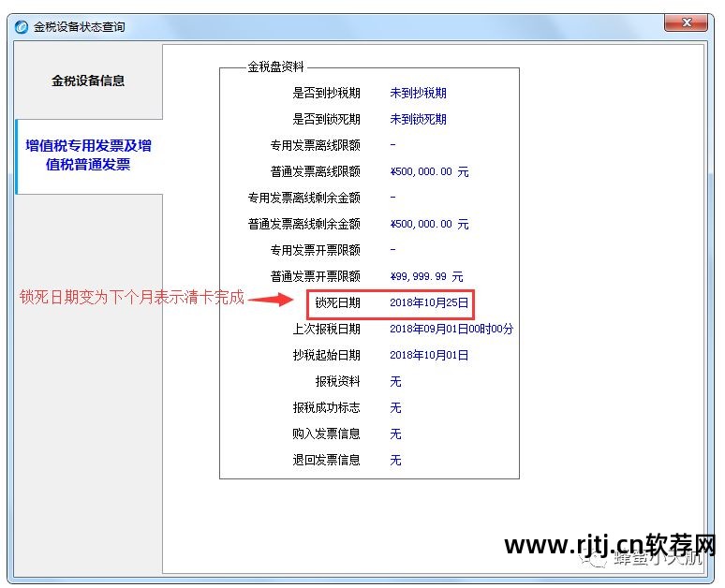Click the 锁死日期 label
Screen dimensions: 725x588
click(337, 302)
